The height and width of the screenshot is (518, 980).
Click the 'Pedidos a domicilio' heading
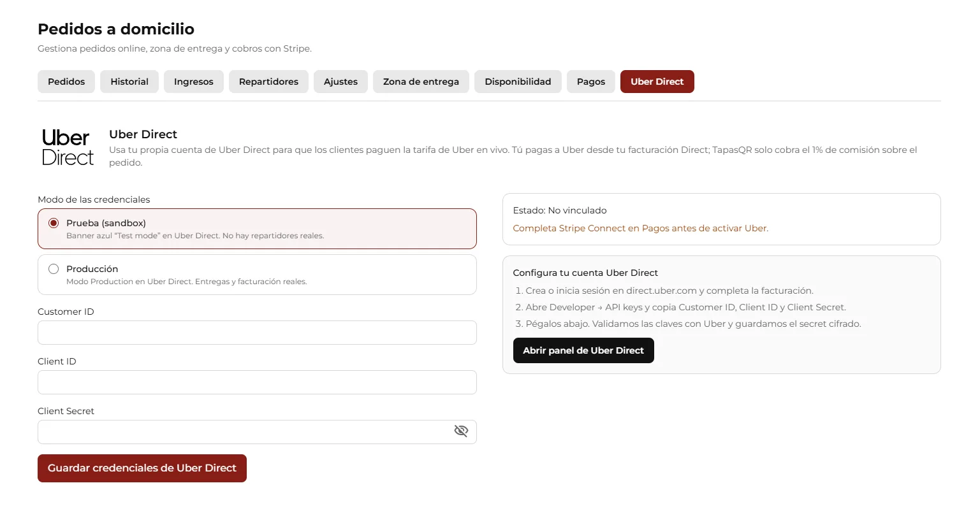[116, 29]
